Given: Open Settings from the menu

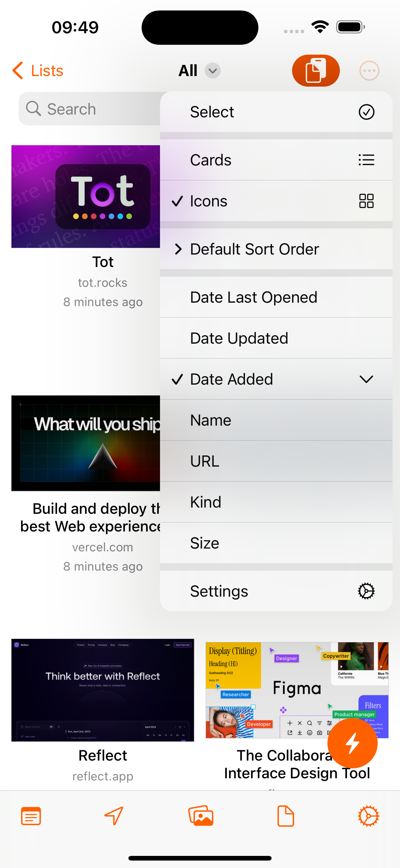Looking at the screenshot, I should coord(276,591).
